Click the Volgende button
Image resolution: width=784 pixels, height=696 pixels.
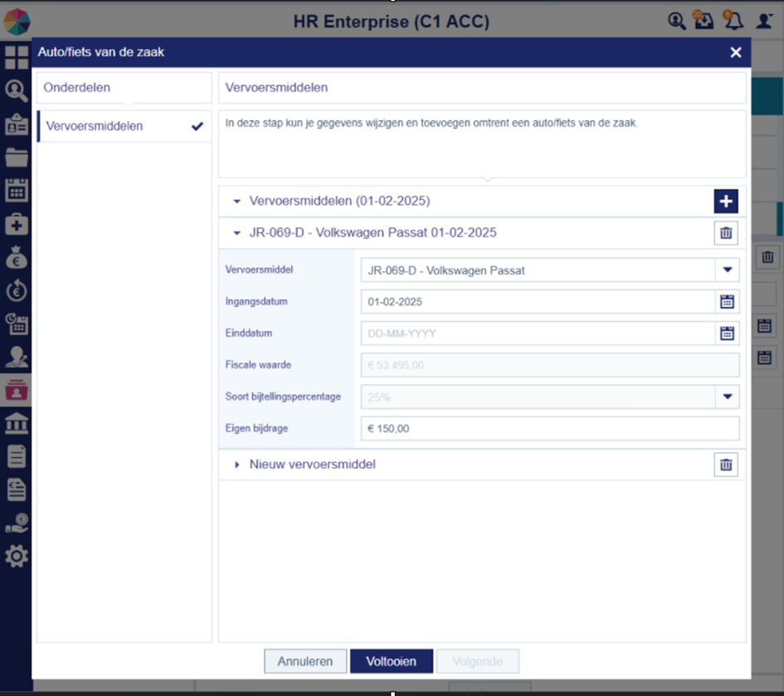478,661
